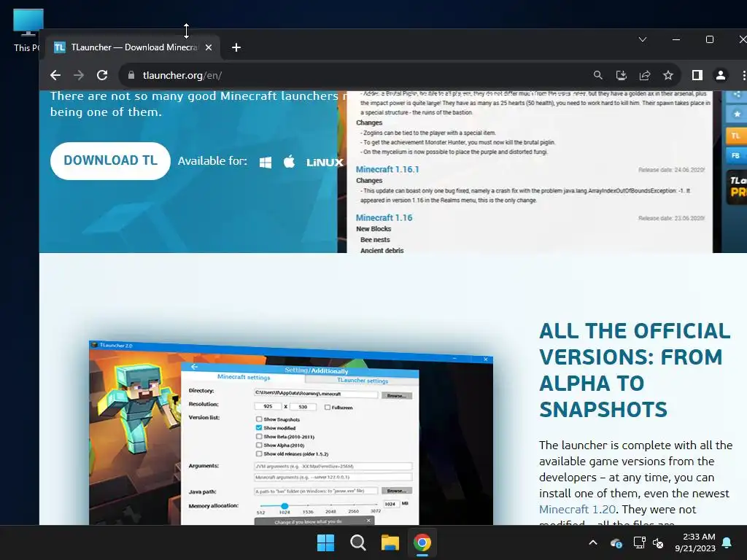The height and width of the screenshot is (560, 747).
Task: Select the This PC desktop icon
Action: 27,31
